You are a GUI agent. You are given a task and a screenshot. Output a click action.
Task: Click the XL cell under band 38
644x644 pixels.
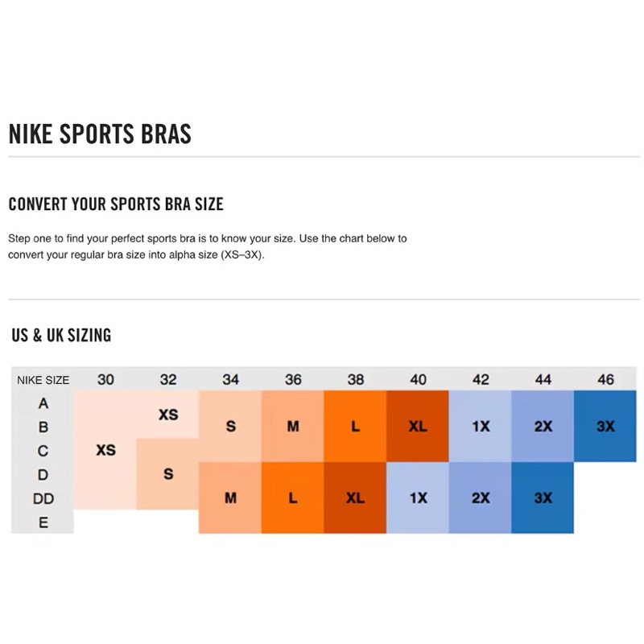tap(355, 498)
